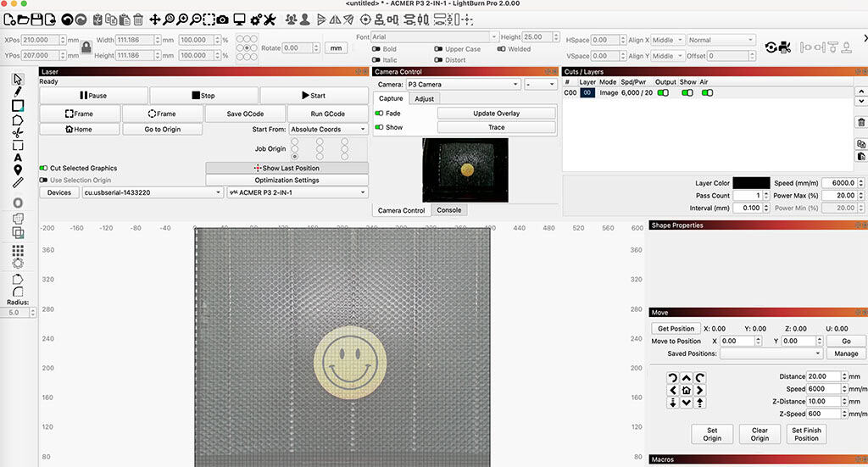868x467 pixels.
Task: Select the Polygon tool
Action: point(18,120)
